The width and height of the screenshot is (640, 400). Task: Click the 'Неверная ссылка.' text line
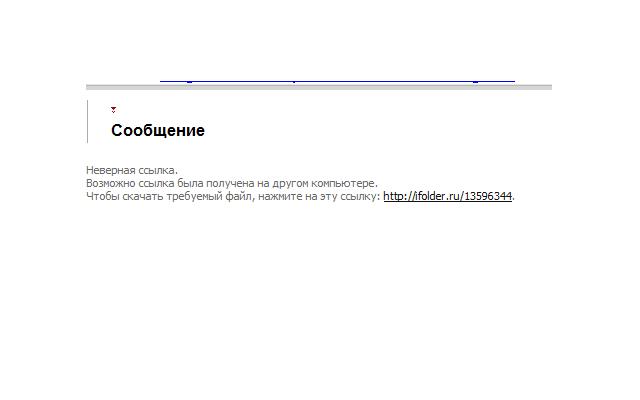pos(132,170)
